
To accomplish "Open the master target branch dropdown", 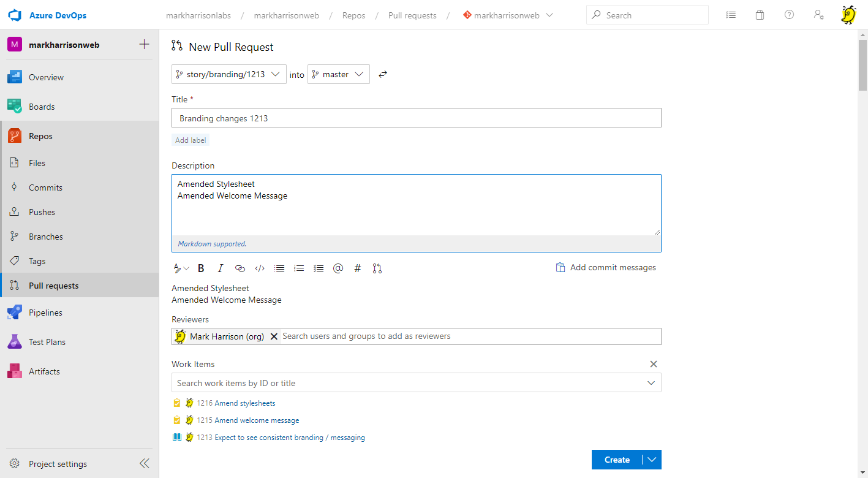I will coord(338,74).
